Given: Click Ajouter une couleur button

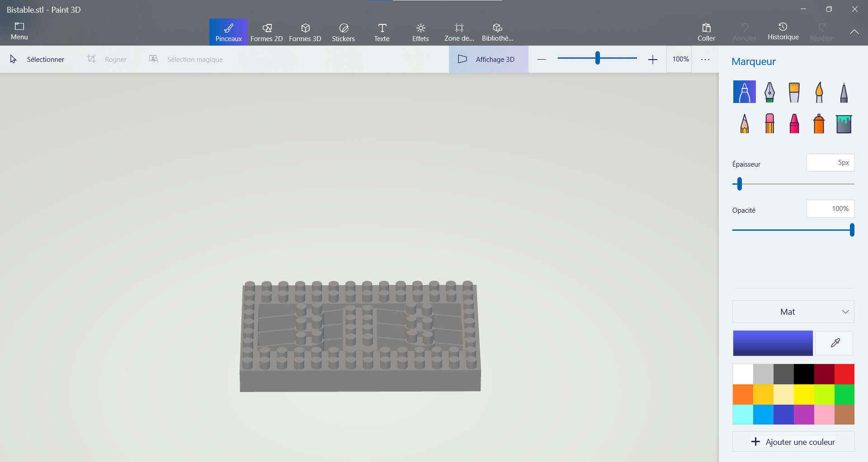Looking at the screenshot, I should click(x=793, y=442).
